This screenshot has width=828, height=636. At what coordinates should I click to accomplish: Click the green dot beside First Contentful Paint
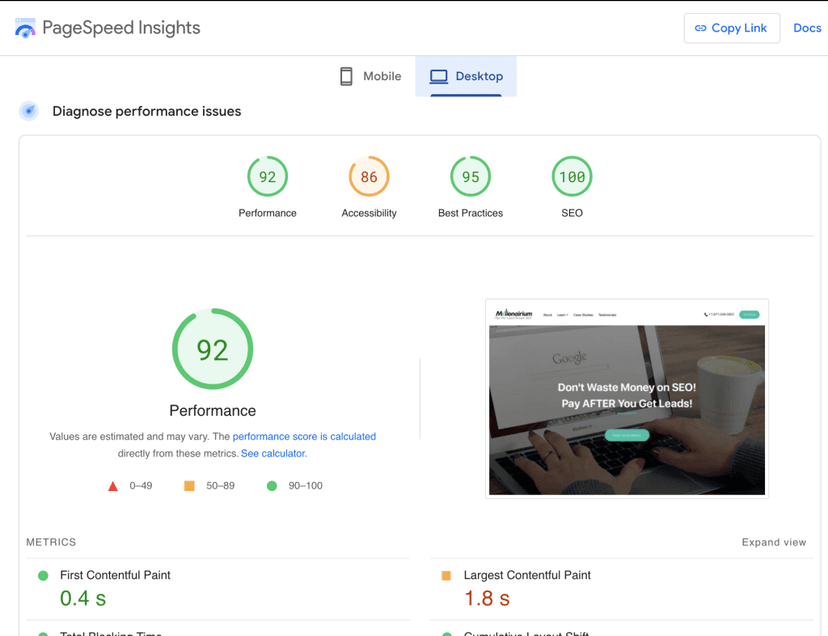[x=43, y=575]
